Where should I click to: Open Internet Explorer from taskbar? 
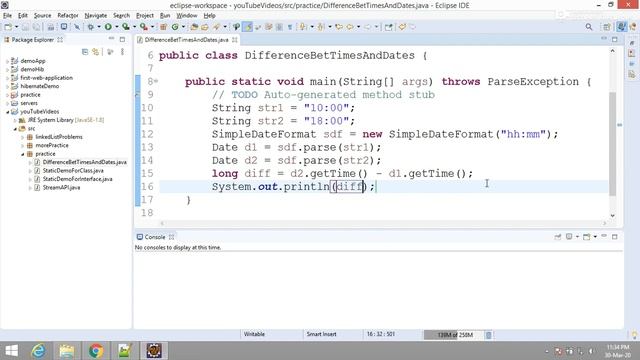click(39, 351)
